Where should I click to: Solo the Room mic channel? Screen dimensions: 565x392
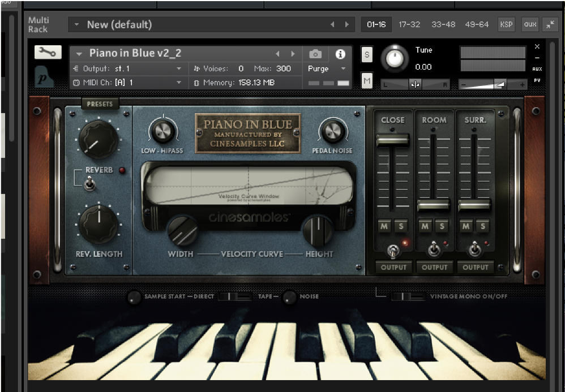[442, 226]
